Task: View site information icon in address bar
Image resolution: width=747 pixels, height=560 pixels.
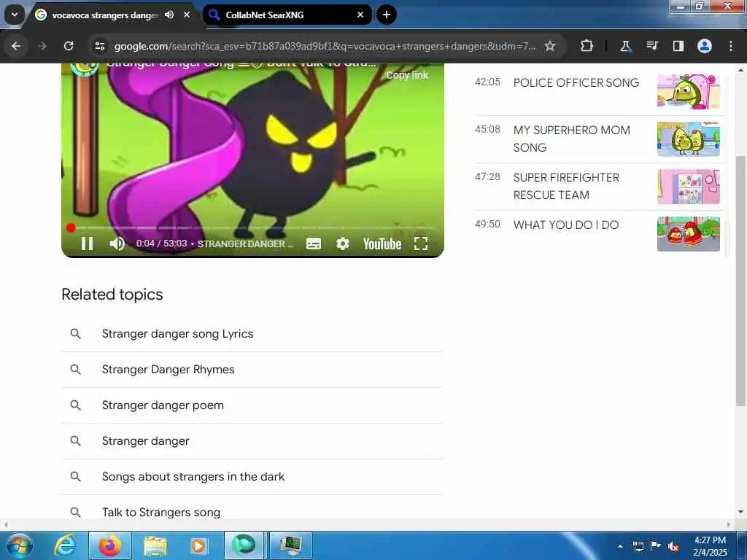Action: coord(100,46)
